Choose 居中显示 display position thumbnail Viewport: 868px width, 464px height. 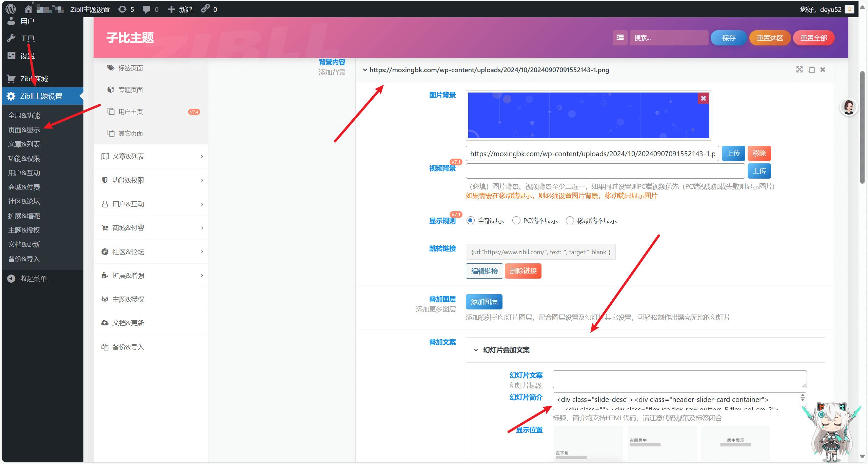pyautogui.click(x=735, y=443)
